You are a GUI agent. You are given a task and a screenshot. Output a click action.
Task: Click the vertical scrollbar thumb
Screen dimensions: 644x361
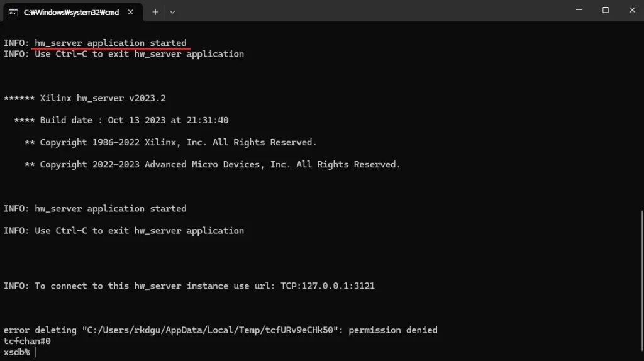click(641, 281)
